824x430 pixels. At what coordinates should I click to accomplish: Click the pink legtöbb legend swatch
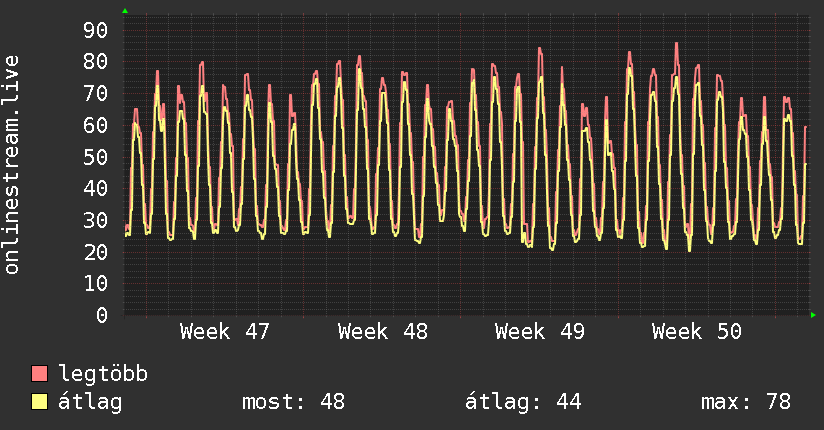[x=39, y=373]
